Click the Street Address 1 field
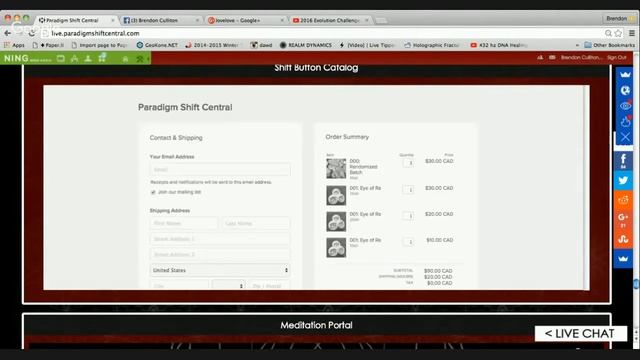 point(220,239)
